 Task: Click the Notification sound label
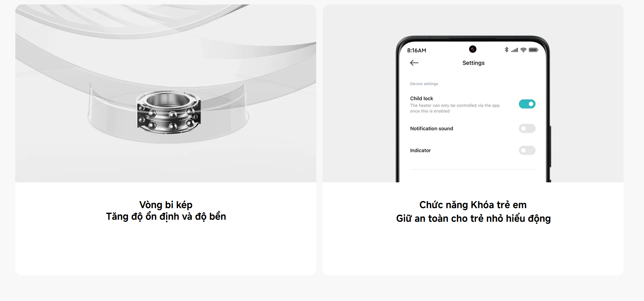pos(431,129)
